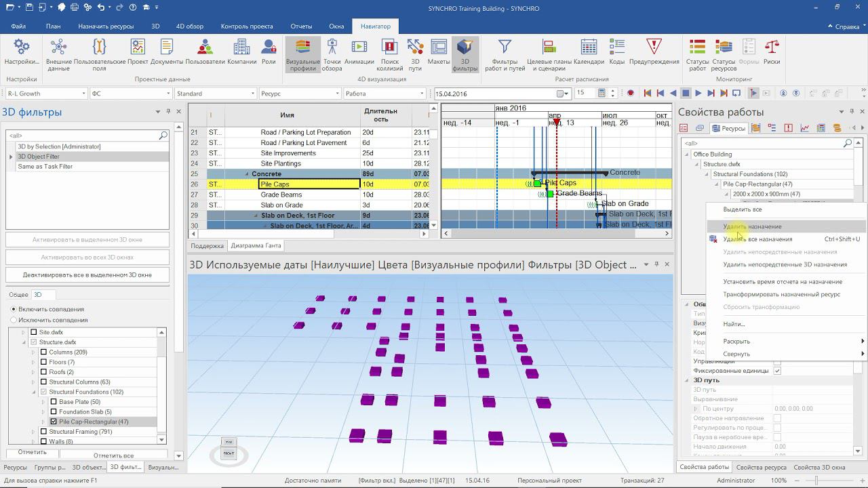The image size is (868, 488).
Task: Collapse the 3D путь properties section
Action: point(687,380)
